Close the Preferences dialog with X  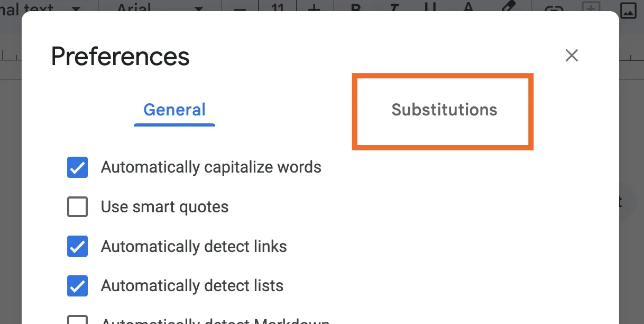572,56
